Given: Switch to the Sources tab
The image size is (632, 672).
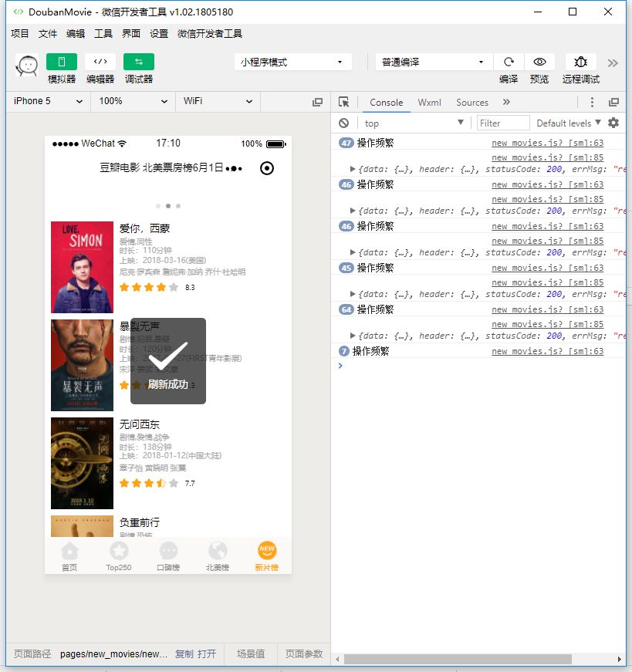Looking at the screenshot, I should coord(472,103).
